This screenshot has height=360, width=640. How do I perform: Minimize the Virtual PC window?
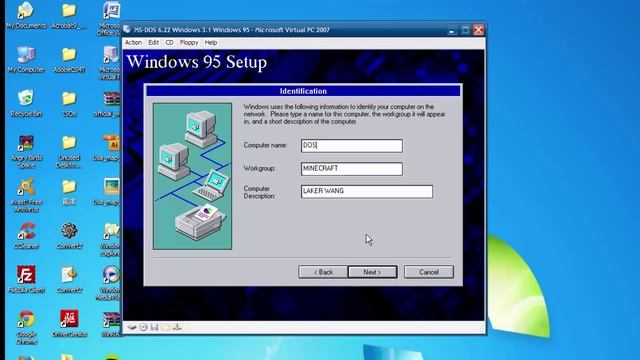(452, 30)
